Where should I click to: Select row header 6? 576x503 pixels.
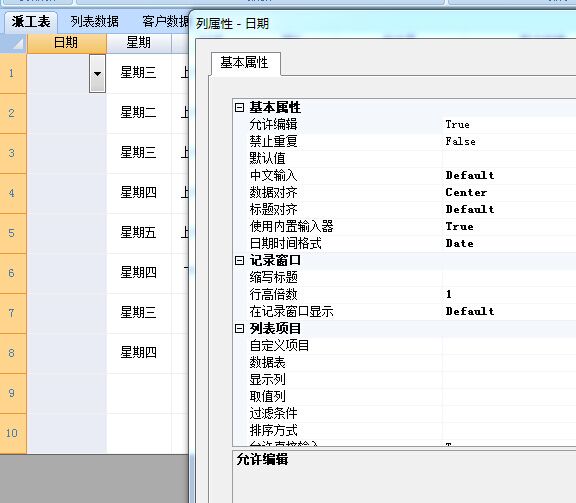click(x=13, y=273)
